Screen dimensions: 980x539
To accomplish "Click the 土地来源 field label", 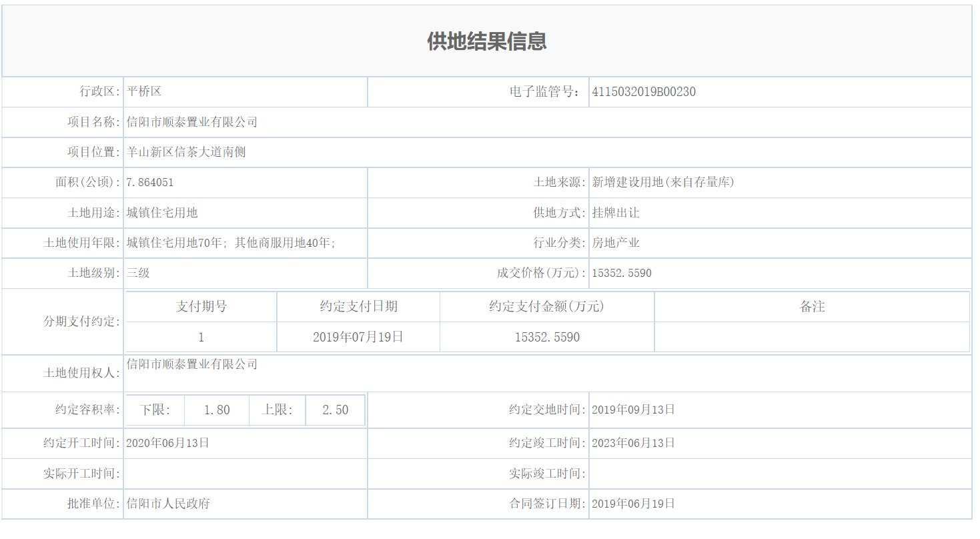I will 560,182.
